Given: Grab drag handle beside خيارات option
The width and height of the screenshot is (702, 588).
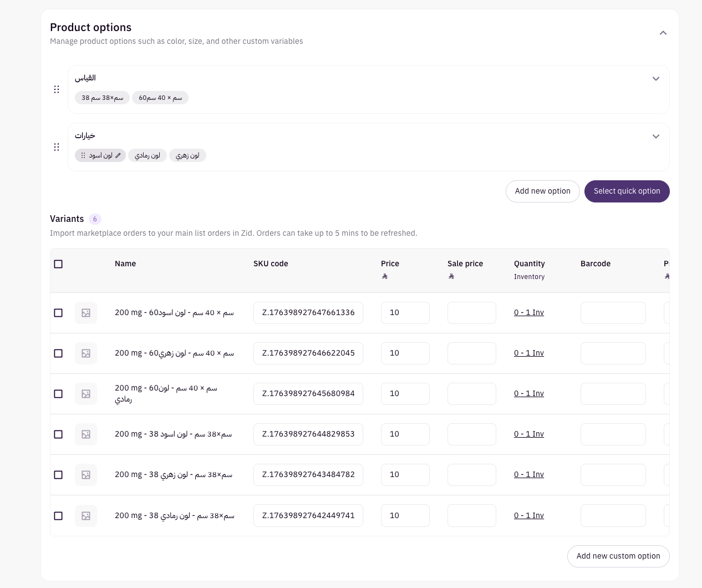Looking at the screenshot, I should 56,147.
